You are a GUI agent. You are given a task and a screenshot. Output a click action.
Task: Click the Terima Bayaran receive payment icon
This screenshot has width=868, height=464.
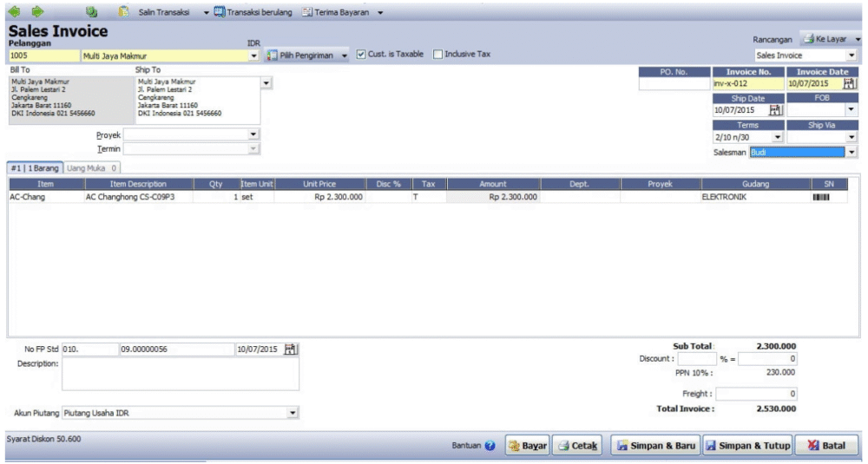pyautogui.click(x=308, y=13)
